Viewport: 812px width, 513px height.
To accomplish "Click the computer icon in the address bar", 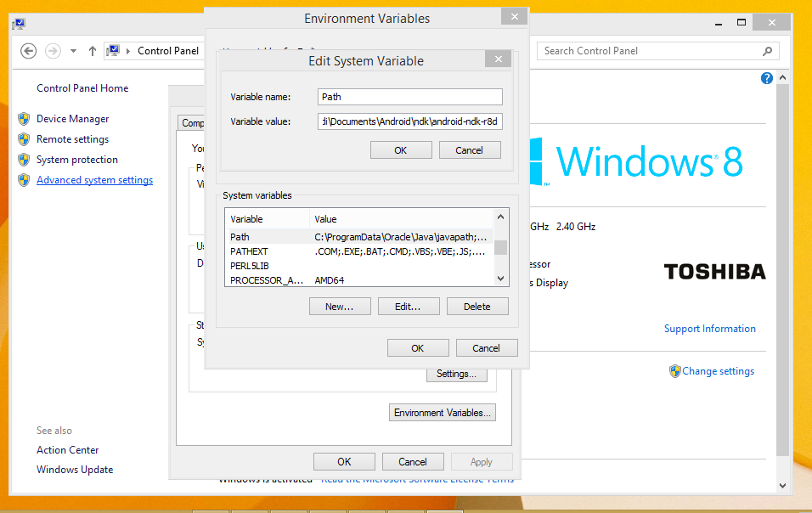I will point(113,51).
